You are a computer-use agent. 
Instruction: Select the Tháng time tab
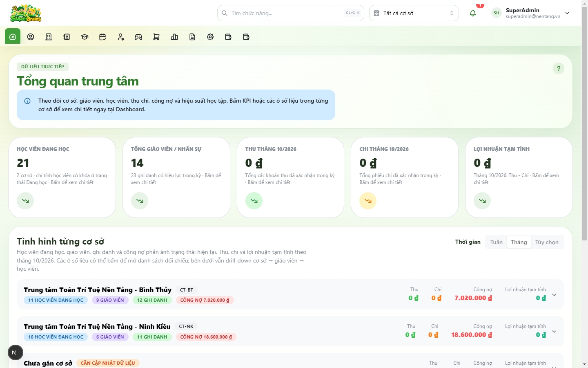[x=519, y=242]
